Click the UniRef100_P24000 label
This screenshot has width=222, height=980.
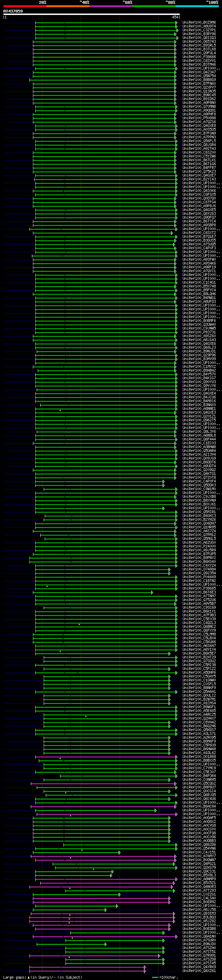pyautogui.click(x=199, y=546)
